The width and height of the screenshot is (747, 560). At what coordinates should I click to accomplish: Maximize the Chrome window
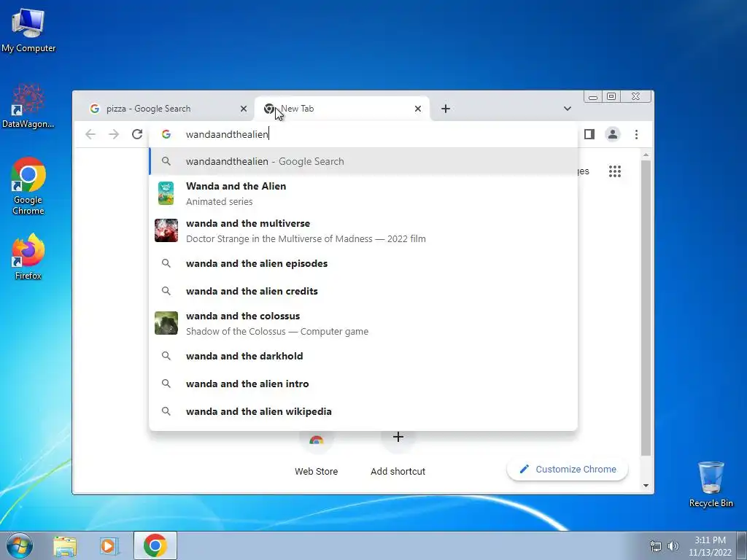point(611,97)
